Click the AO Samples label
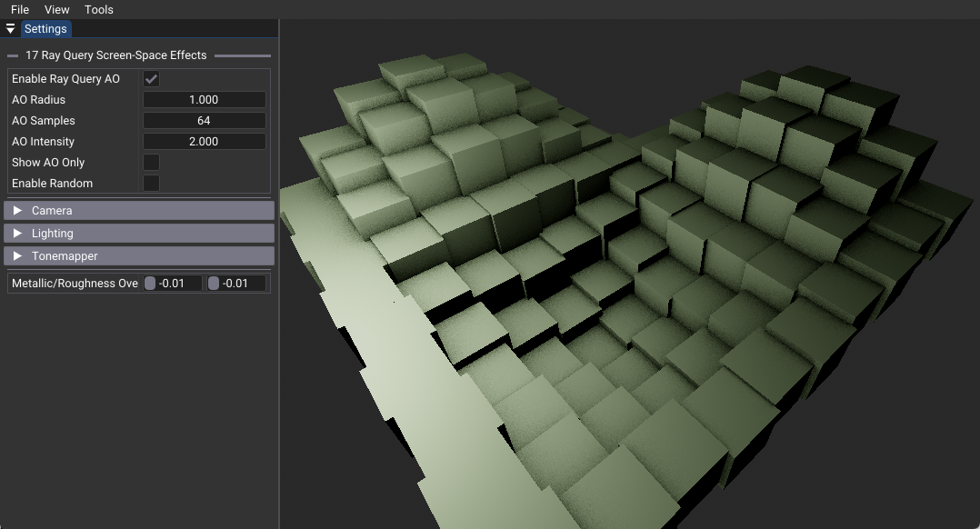 (43, 121)
